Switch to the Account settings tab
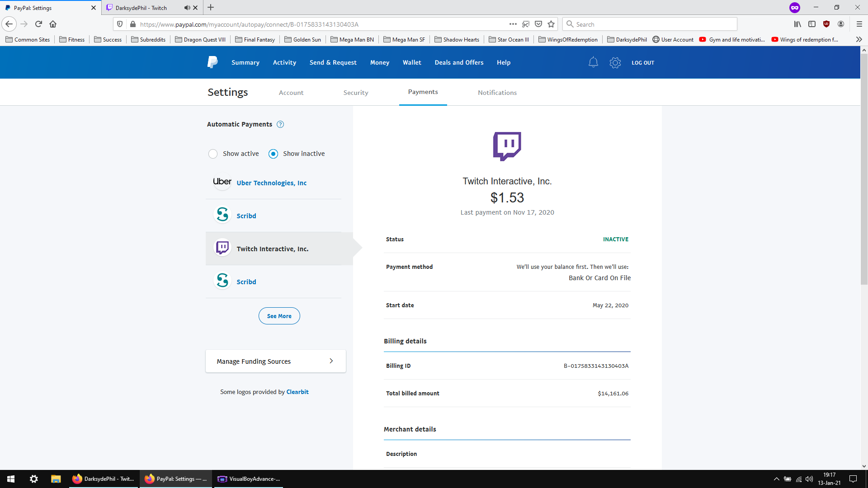This screenshot has height=488, width=868. point(291,92)
